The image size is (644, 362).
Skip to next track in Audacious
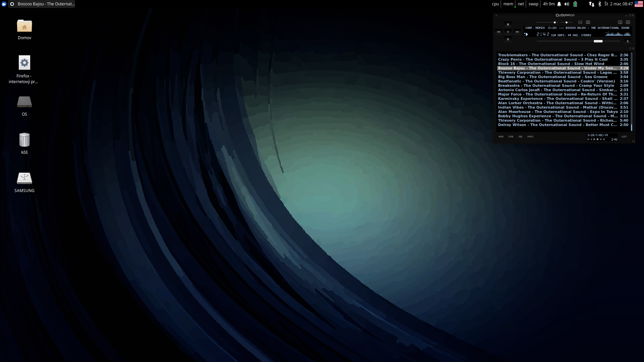(x=517, y=32)
